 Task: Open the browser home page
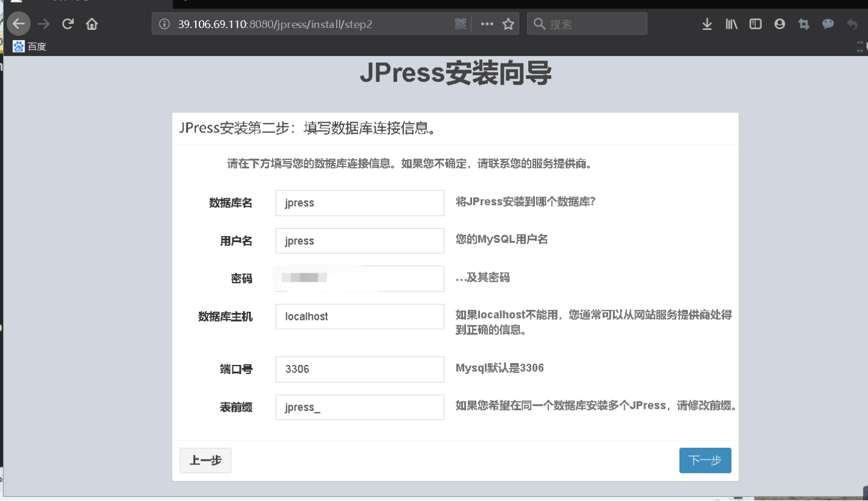click(x=92, y=24)
